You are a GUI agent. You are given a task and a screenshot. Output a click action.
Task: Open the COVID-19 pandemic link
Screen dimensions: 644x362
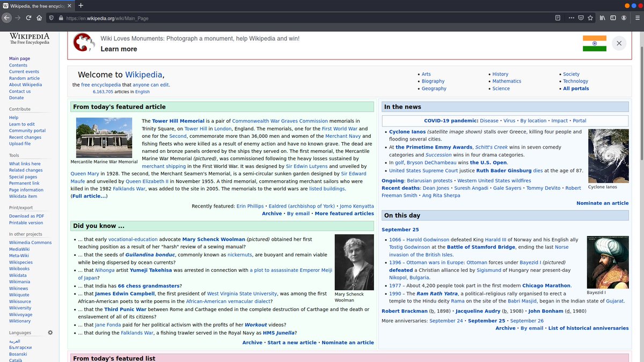tap(451, 121)
